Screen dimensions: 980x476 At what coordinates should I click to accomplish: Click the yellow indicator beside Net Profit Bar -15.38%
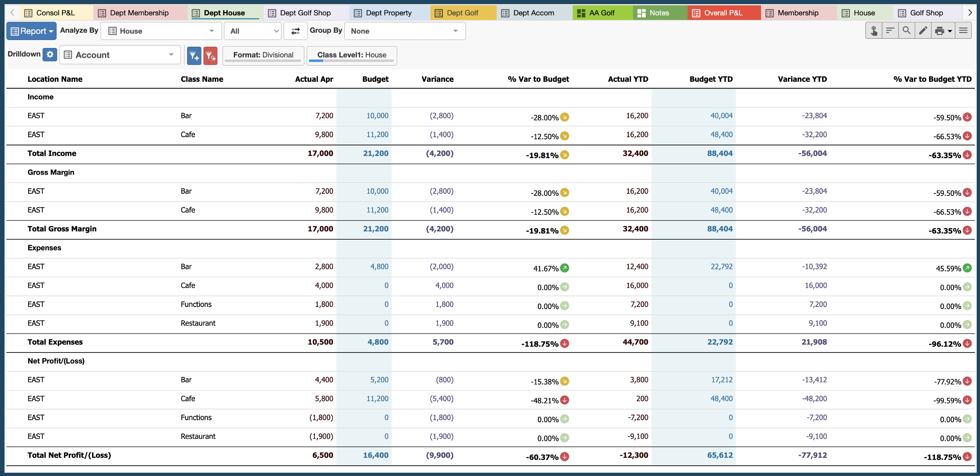pyautogui.click(x=565, y=381)
